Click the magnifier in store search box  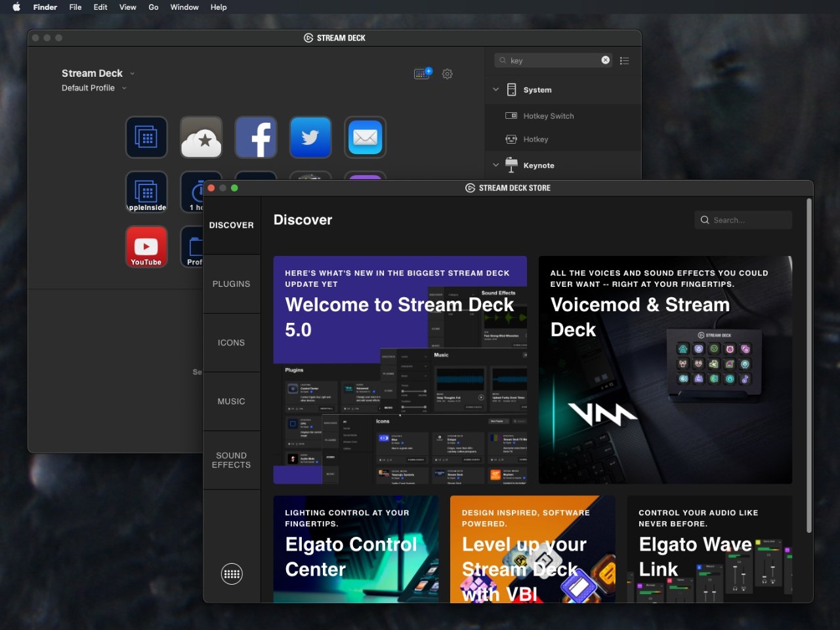point(705,220)
